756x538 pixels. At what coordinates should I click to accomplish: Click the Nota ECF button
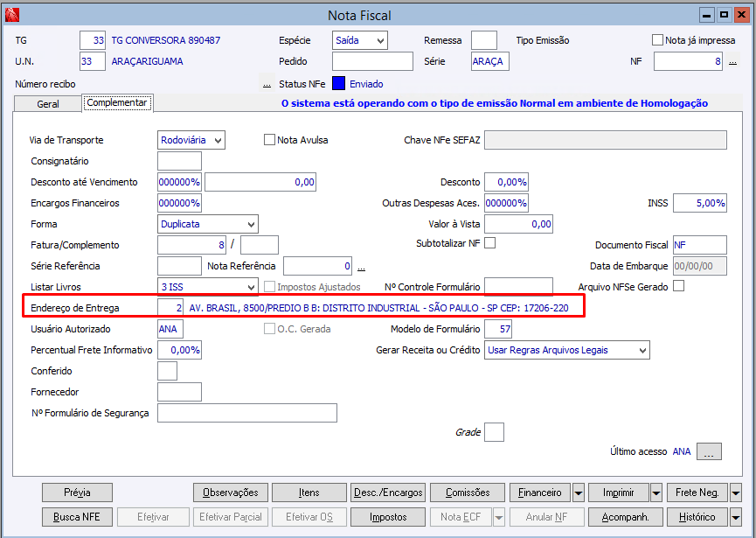(x=461, y=517)
